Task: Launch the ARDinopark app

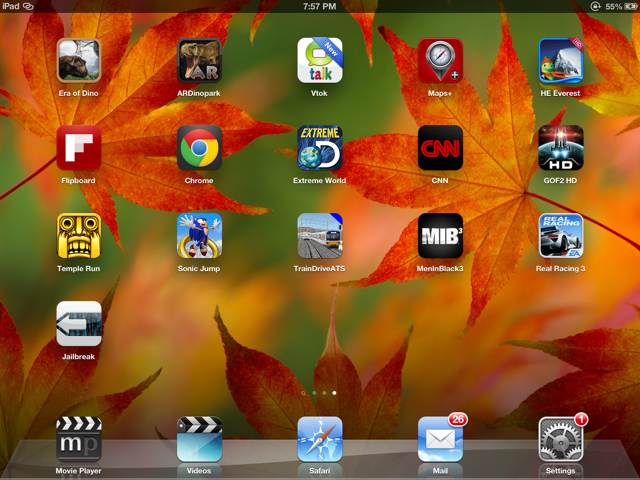Action: pos(199,60)
